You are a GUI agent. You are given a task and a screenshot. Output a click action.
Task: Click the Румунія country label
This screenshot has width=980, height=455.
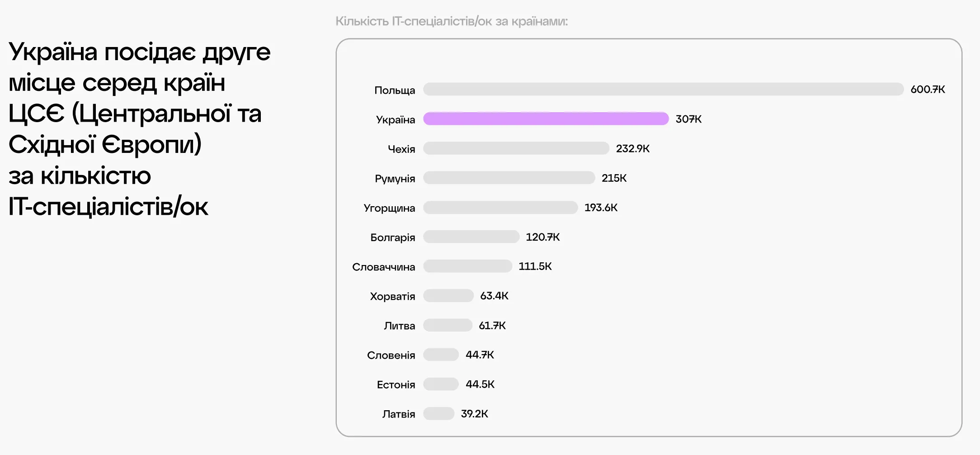pos(395,179)
